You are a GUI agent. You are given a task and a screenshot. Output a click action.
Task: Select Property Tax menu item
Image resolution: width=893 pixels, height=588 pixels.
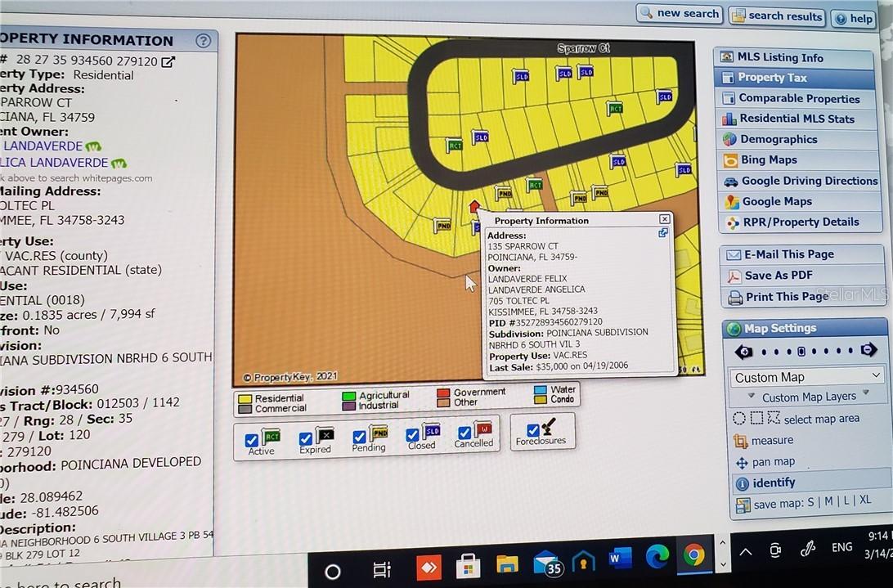795,78
